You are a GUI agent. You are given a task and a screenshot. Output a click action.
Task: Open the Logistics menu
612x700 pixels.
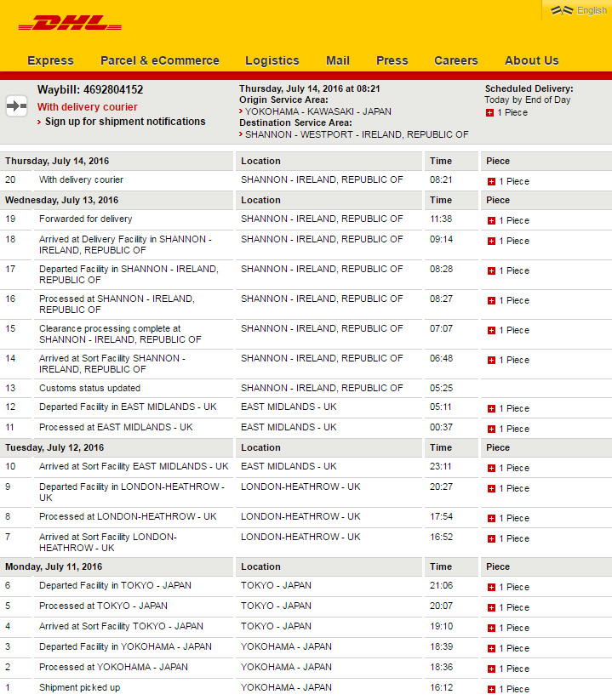point(272,60)
